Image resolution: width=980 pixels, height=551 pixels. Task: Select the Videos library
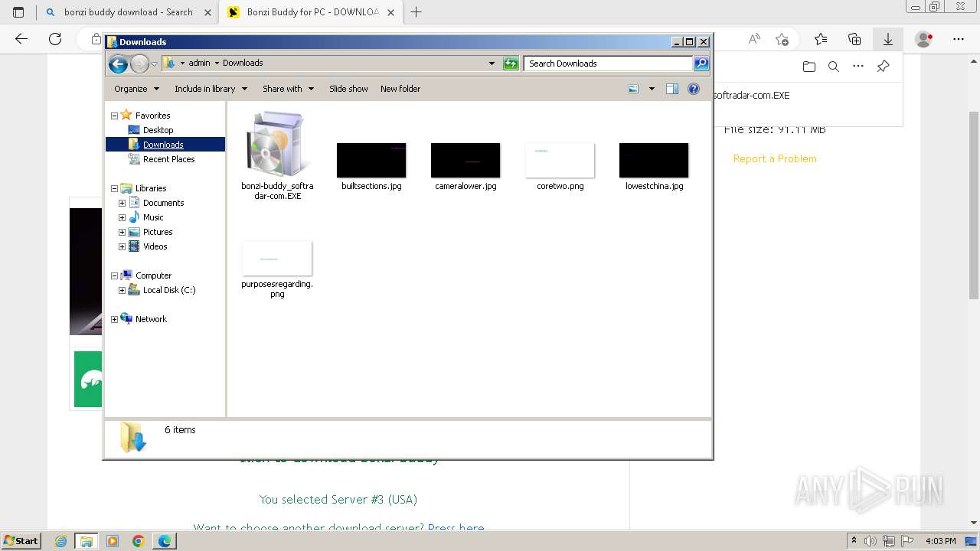pos(155,246)
